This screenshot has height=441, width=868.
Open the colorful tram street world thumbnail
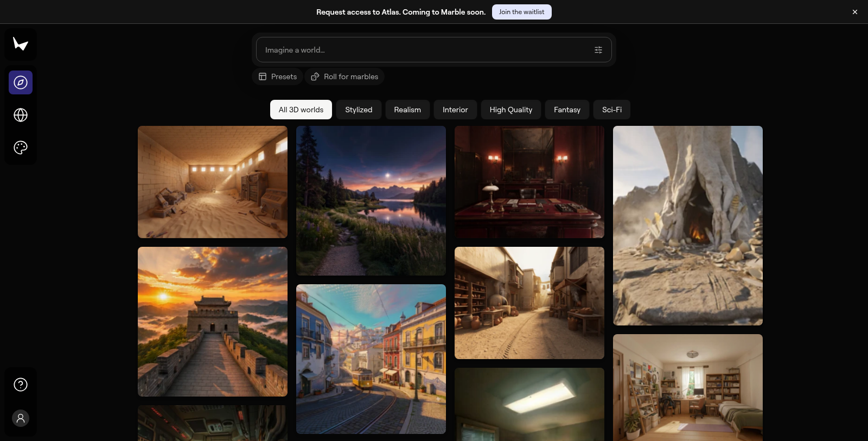click(x=371, y=359)
